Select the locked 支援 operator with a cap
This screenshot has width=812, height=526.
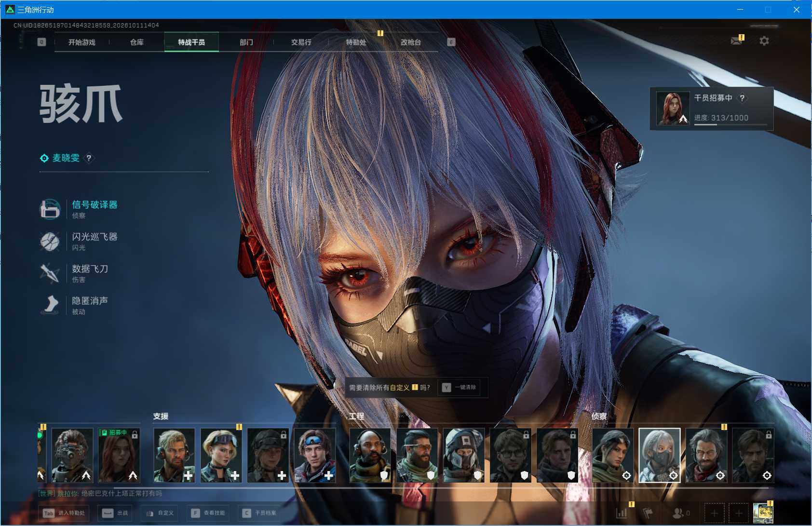point(268,455)
